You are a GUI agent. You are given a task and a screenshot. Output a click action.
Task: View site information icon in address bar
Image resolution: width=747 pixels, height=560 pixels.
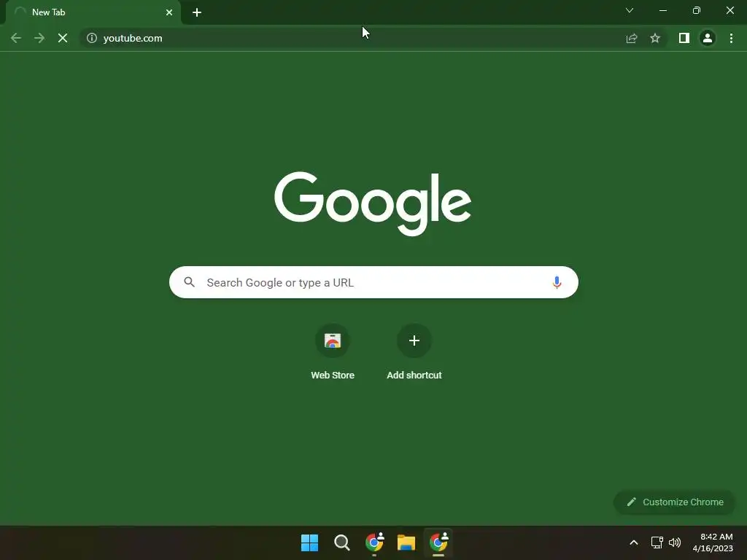92,38
